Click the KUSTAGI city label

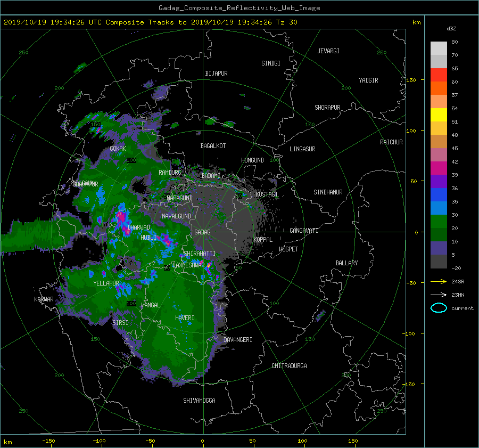click(x=267, y=194)
